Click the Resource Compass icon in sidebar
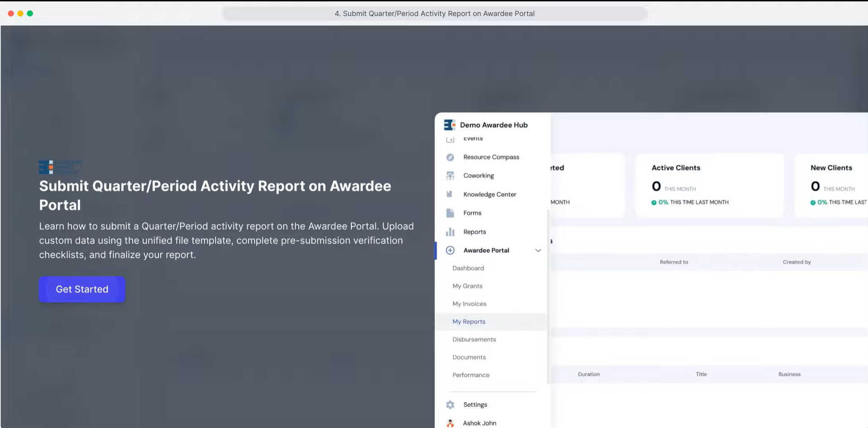 tap(450, 157)
